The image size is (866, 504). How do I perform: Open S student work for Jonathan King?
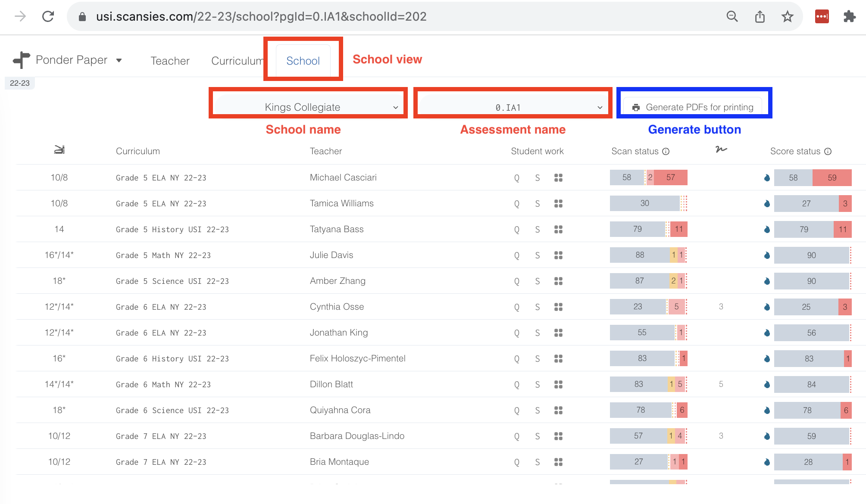[538, 333]
